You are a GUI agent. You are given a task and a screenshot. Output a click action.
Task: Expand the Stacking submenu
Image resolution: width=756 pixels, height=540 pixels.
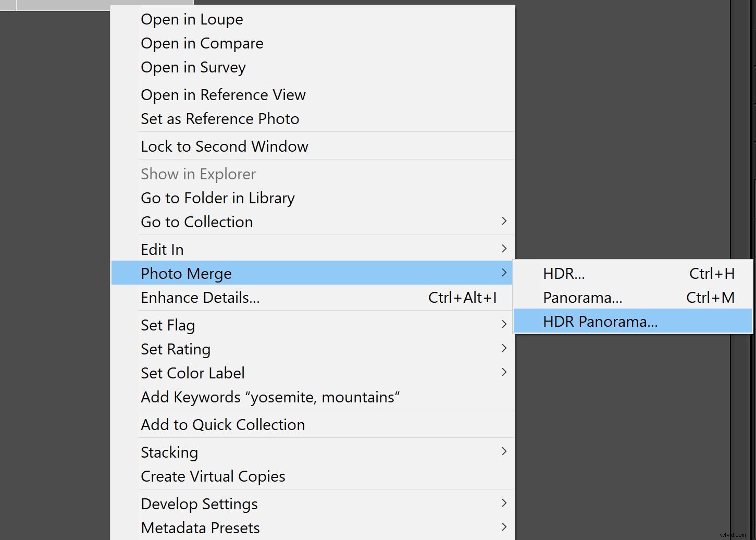click(169, 452)
